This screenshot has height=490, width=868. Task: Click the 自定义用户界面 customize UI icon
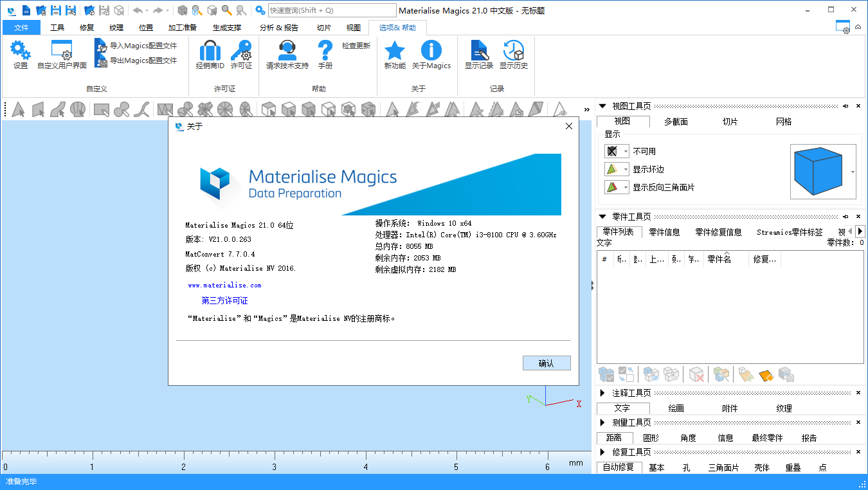pyautogui.click(x=62, y=50)
